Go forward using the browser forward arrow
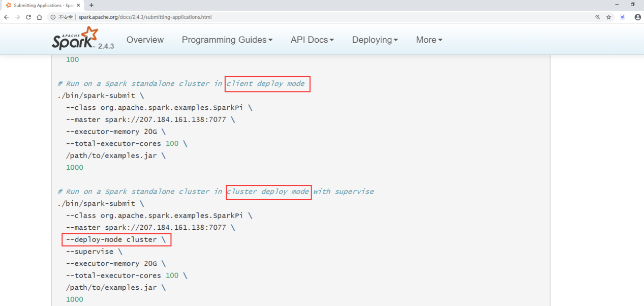The width and height of the screenshot is (644, 306). pyautogui.click(x=18, y=17)
